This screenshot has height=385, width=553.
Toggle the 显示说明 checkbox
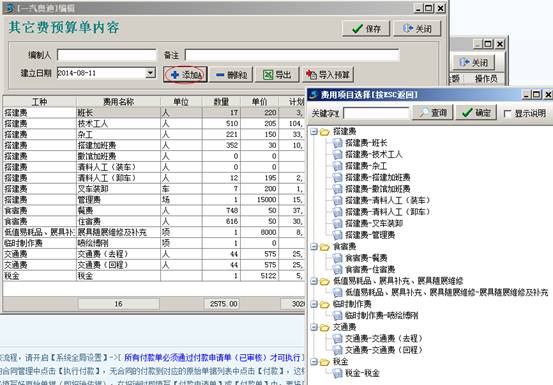[508, 114]
